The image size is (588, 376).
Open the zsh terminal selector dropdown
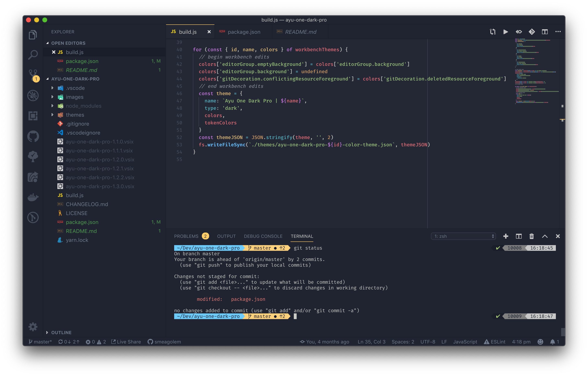pyautogui.click(x=463, y=236)
